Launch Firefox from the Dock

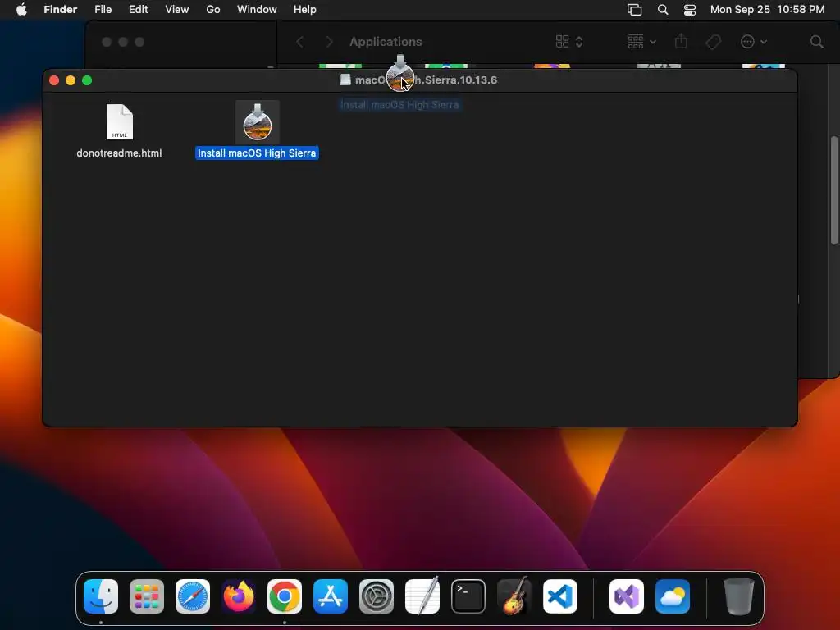click(x=239, y=596)
